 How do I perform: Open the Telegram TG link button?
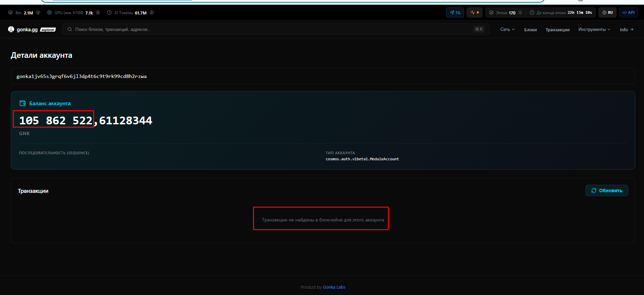[455, 13]
